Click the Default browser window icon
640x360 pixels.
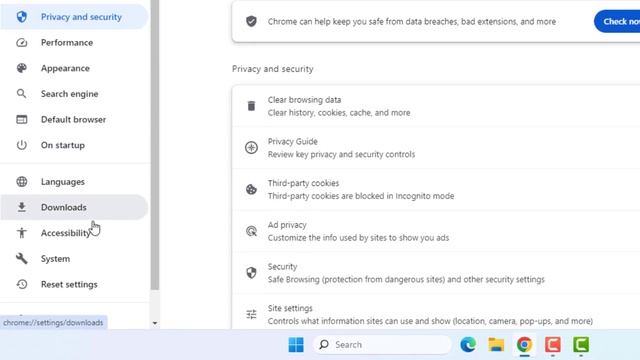coord(22,120)
